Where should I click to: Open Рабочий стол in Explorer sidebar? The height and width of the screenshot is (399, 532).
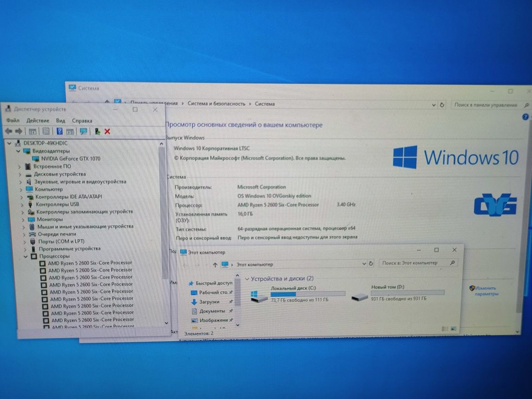click(213, 292)
